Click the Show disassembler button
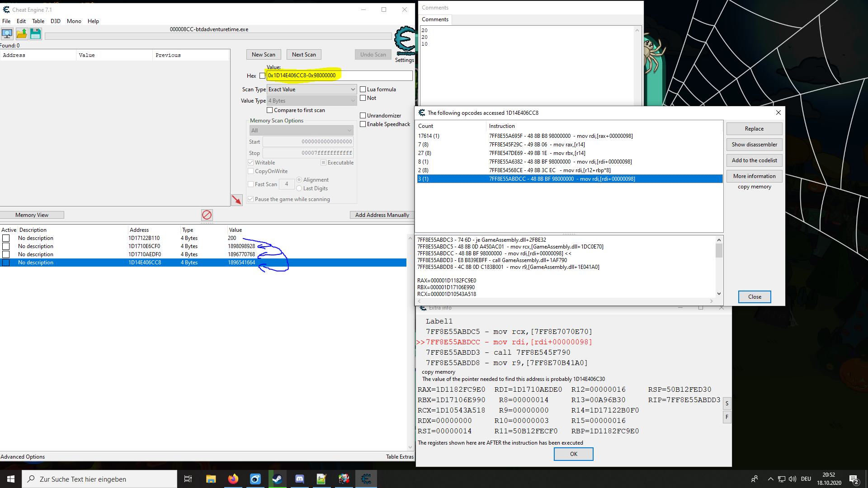 (x=754, y=145)
